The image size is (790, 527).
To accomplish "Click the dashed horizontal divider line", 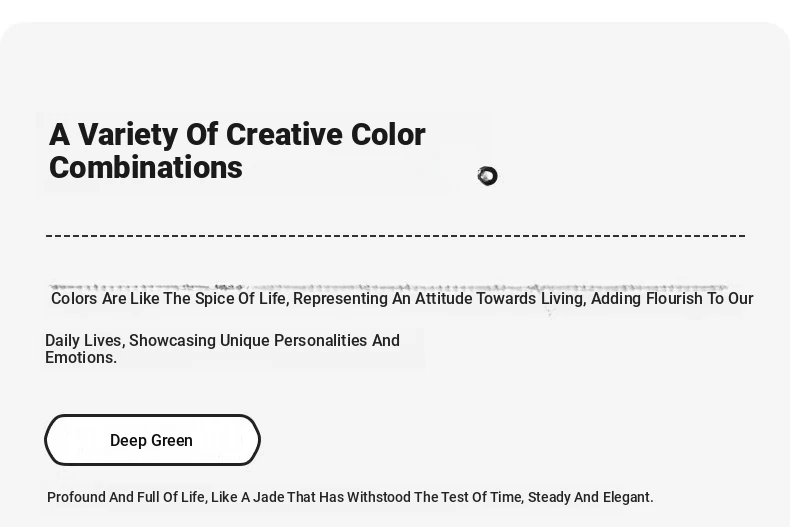I will [396, 235].
